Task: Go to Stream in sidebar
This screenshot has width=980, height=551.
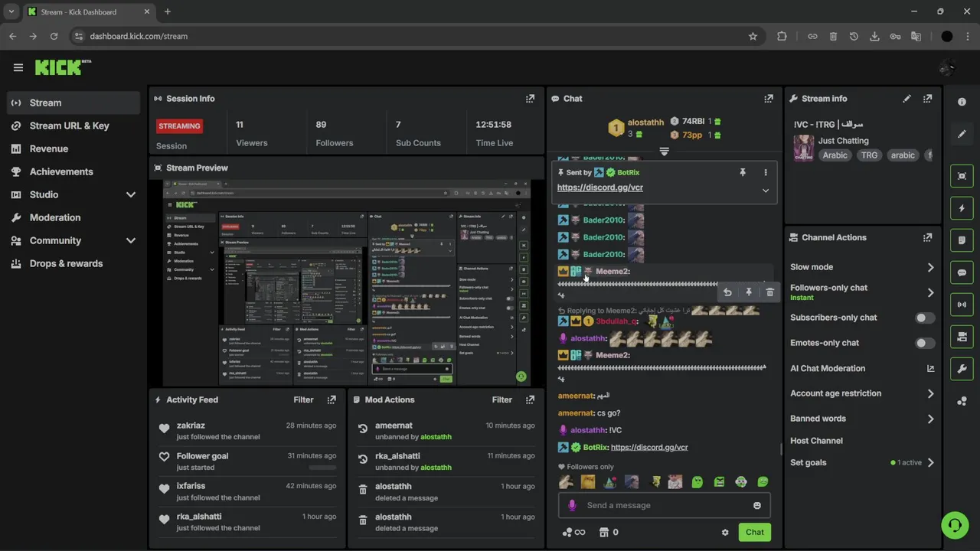Action: point(74,103)
